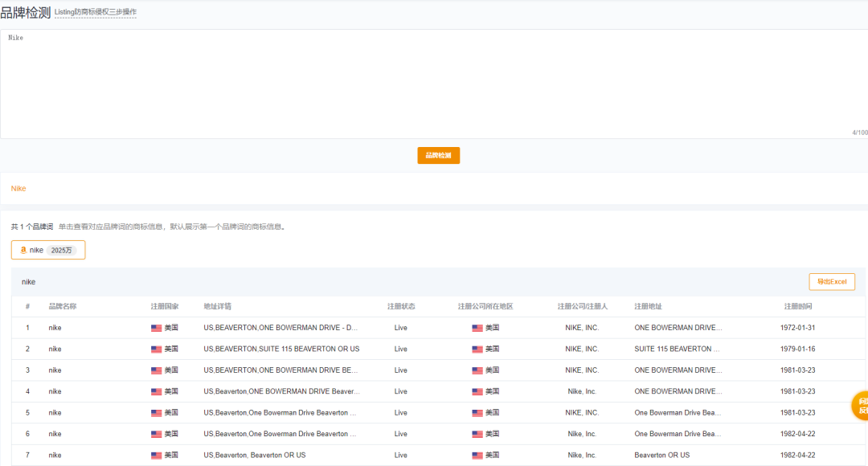Screen dimensions: 868x466
Task: Click the Amazon icon in nike tag
Action: click(x=23, y=250)
